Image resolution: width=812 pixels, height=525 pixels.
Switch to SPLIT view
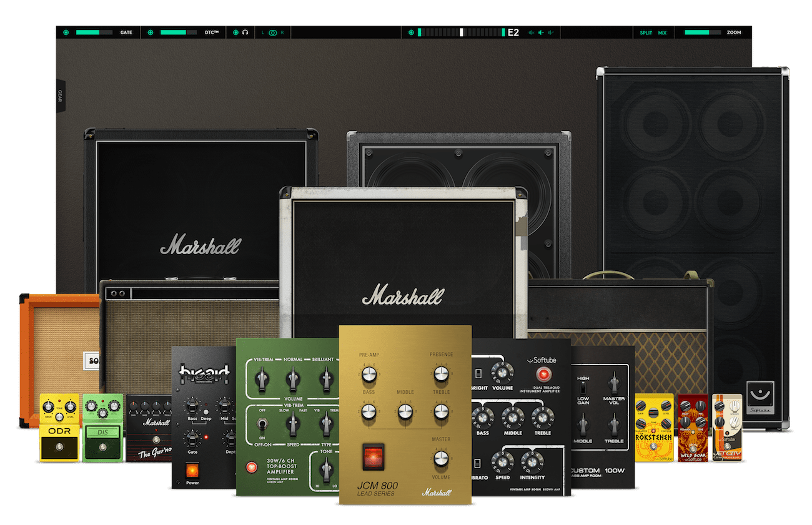[646, 32]
